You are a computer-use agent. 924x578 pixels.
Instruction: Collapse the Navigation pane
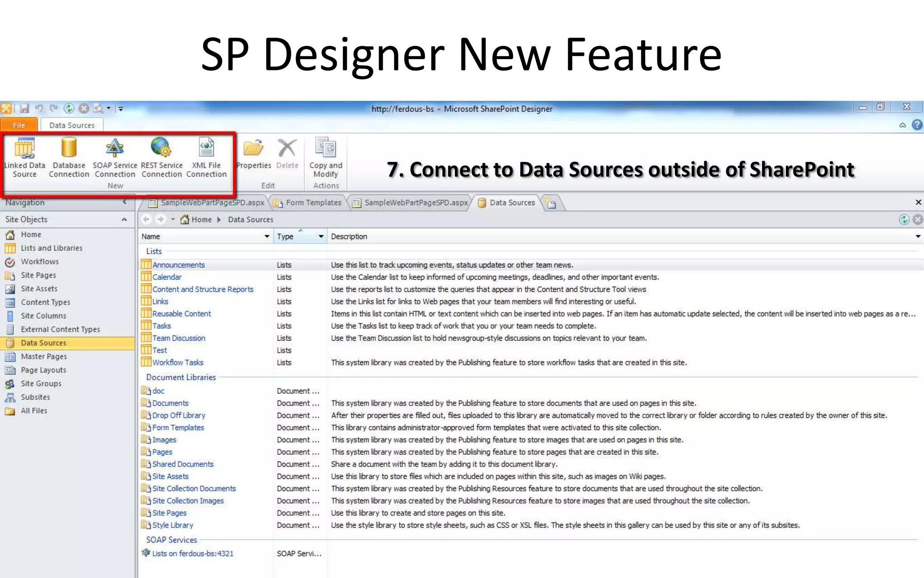click(x=125, y=202)
